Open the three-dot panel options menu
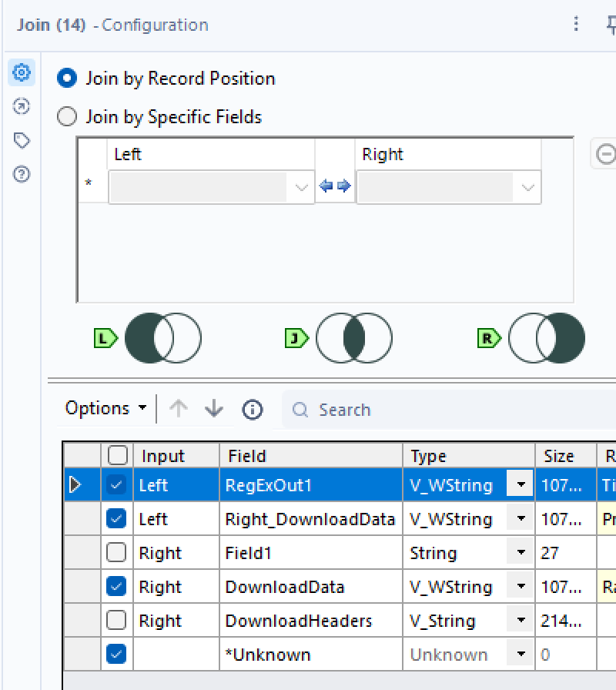The width and height of the screenshot is (616, 690). tap(576, 24)
